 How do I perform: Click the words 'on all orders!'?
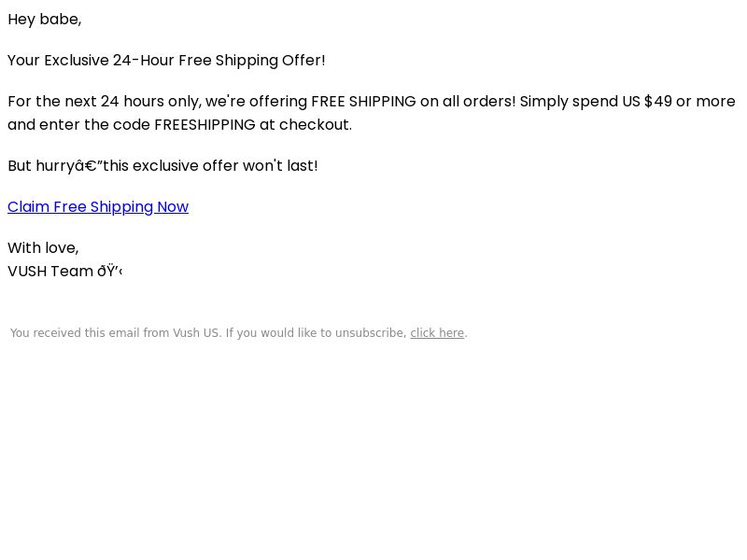pos(468,102)
